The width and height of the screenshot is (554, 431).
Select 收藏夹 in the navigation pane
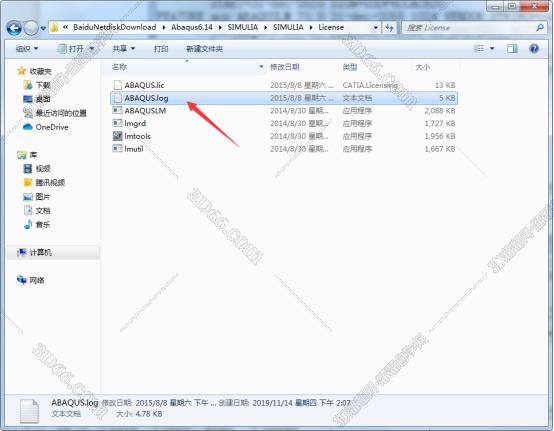click(x=41, y=71)
